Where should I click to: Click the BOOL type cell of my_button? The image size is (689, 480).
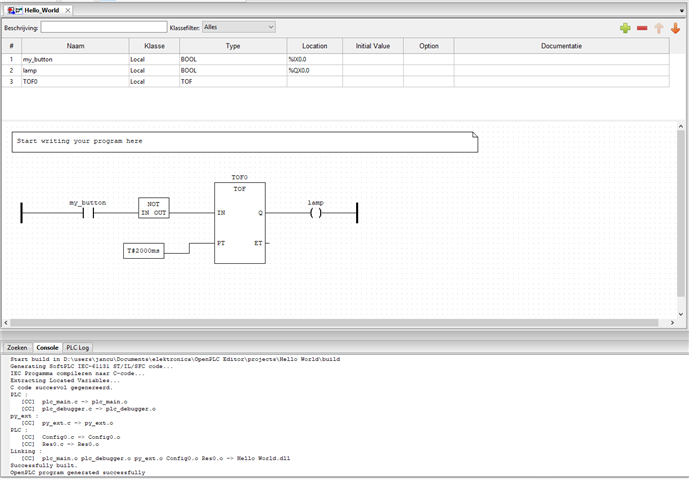click(233, 59)
